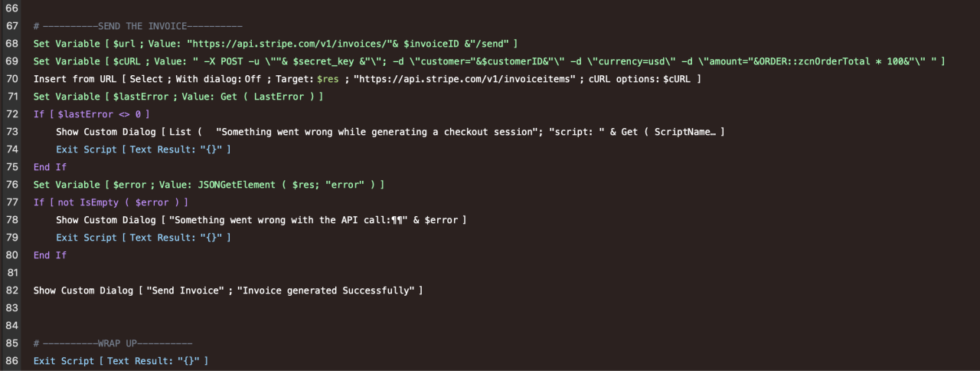
Task: Select Show Custom Dialog checkout session step
Action: 390,132
